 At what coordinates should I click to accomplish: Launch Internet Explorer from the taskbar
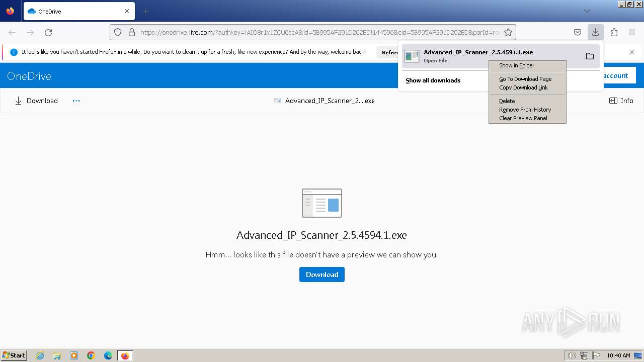coord(40,355)
